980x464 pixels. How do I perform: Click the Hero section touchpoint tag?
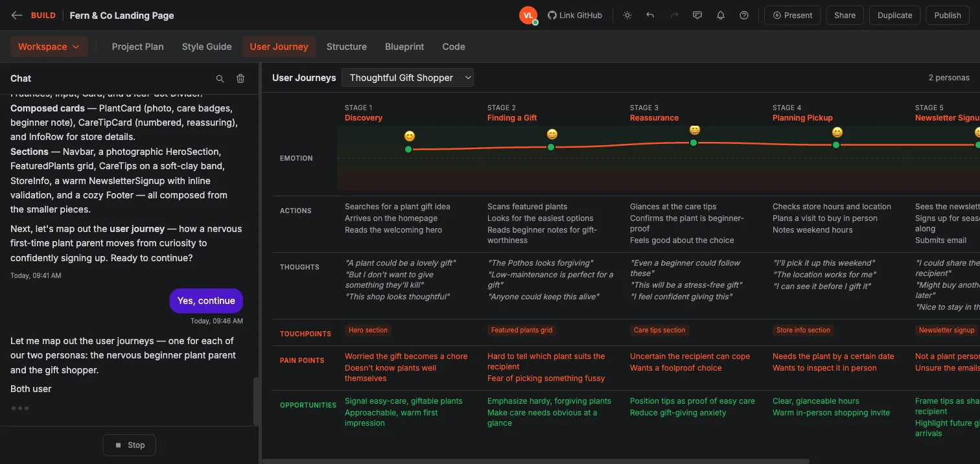coord(368,331)
